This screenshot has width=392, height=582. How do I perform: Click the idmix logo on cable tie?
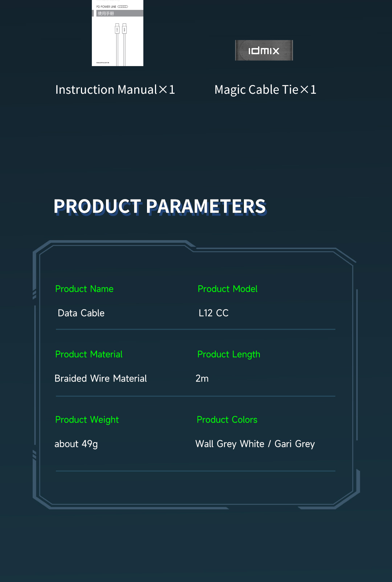pos(264,50)
